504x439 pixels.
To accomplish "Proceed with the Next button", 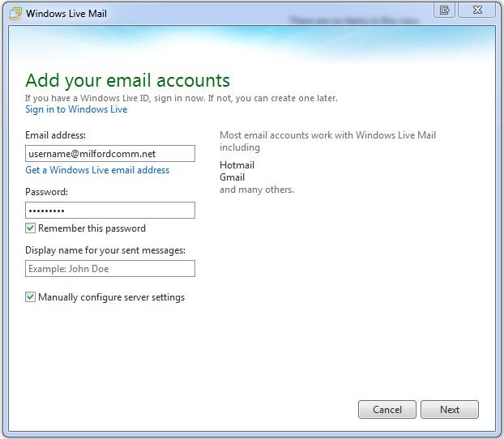I will point(450,409).
